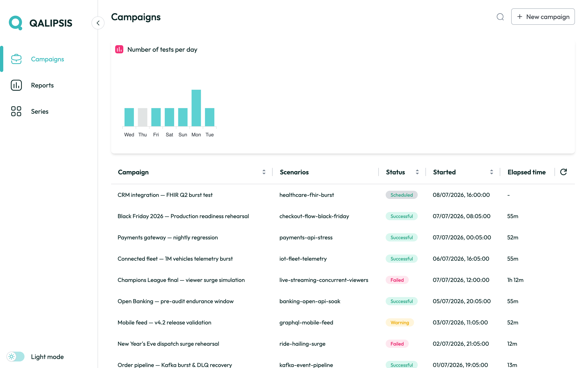This screenshot has width=588, height=368.
Task: Open the Reports chart icon in sidebar
Action: (x=16, y=85)
